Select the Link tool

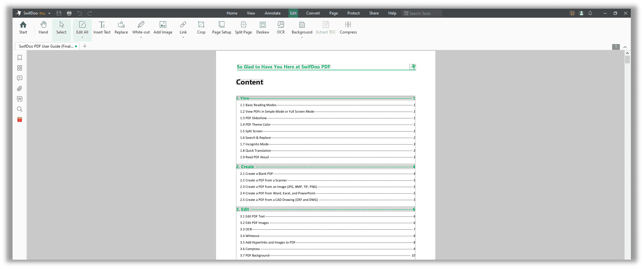183,28
